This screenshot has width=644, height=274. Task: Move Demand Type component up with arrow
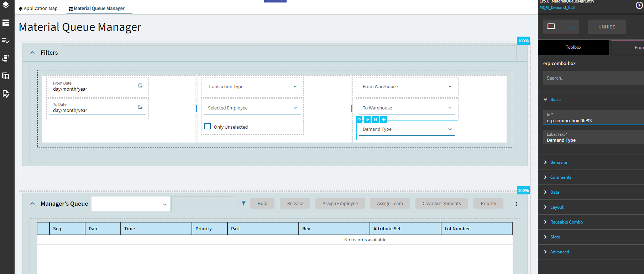tap(359, 119)
